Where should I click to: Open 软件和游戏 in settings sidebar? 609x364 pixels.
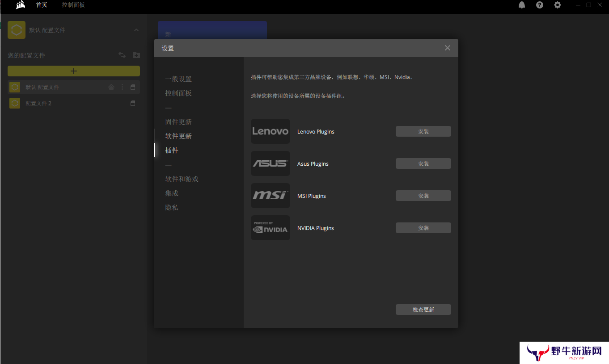[182, 179]
